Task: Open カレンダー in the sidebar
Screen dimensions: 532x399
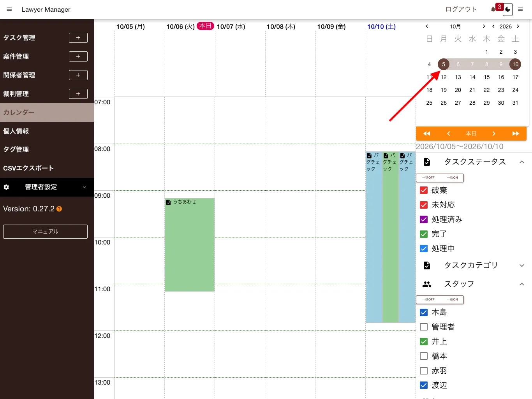Action: click(47, 112)
